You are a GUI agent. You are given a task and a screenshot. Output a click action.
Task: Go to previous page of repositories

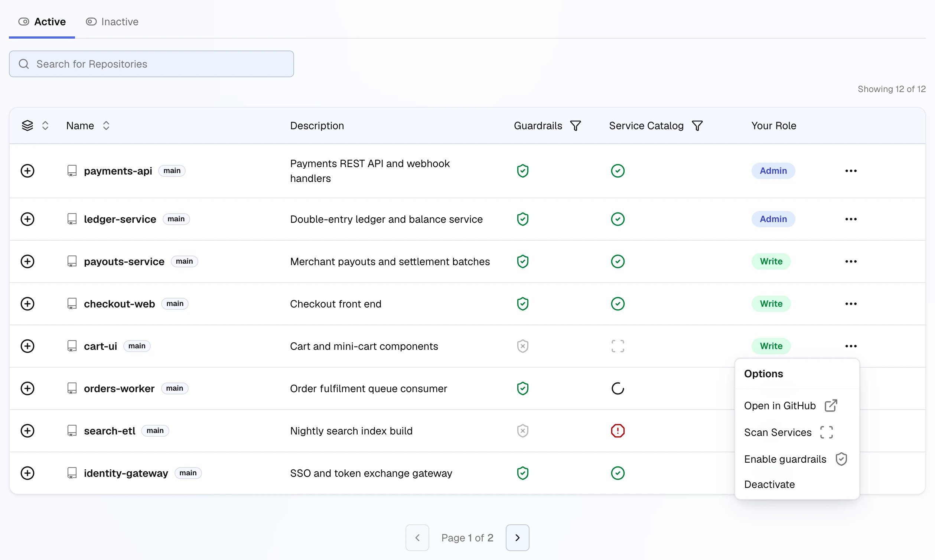pos(417,537)
